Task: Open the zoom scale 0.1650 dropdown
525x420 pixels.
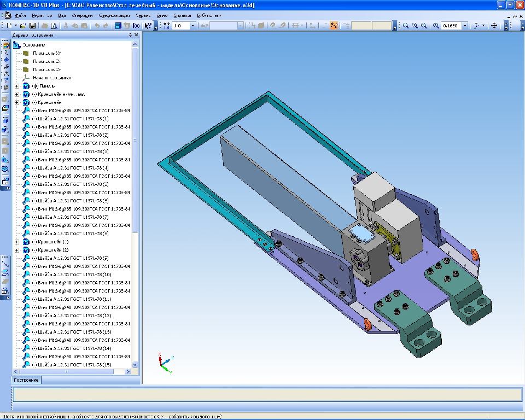Action: 465,26
